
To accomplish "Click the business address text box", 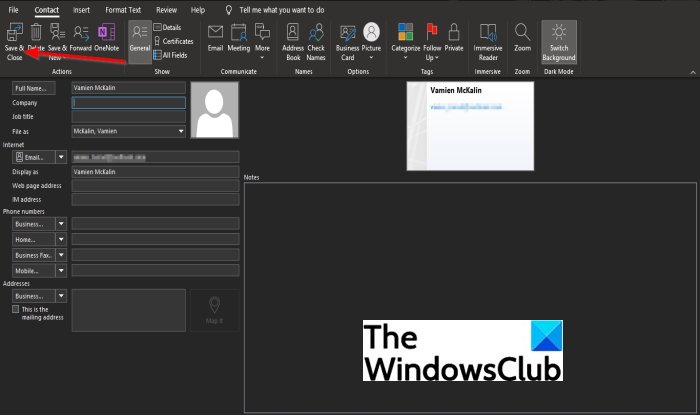I will pos(129,310).
